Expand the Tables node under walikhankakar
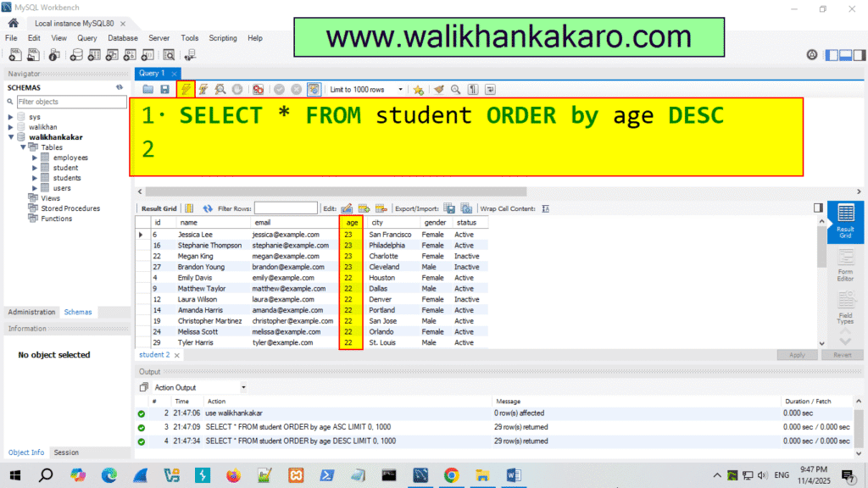868x488 pixels. [x=23, y=147]
